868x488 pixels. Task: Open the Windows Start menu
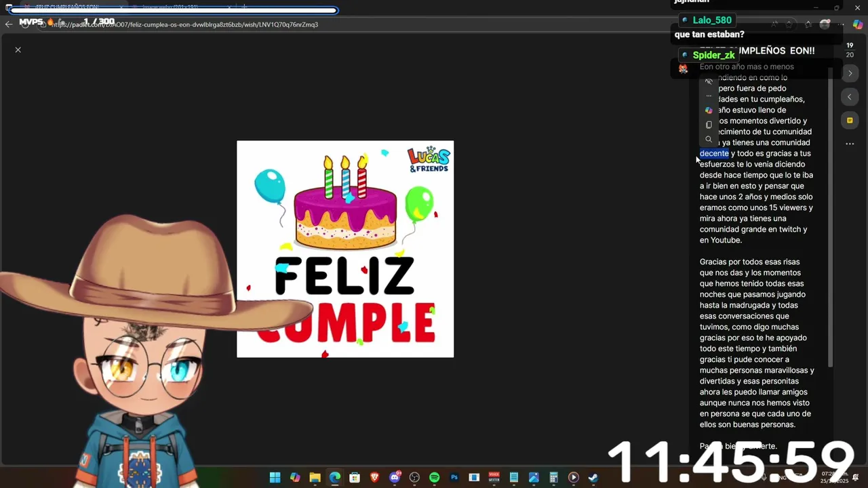coord(275,477)
